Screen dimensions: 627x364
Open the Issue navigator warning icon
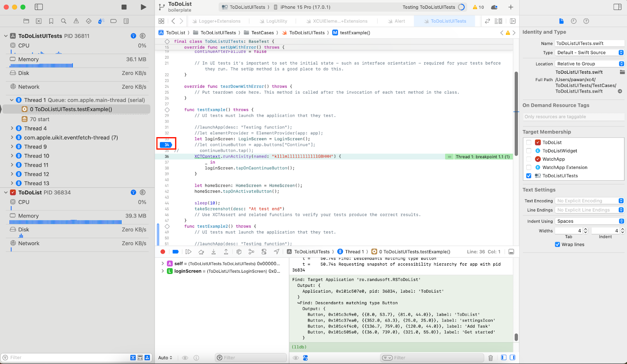click(x=76, y=21)
